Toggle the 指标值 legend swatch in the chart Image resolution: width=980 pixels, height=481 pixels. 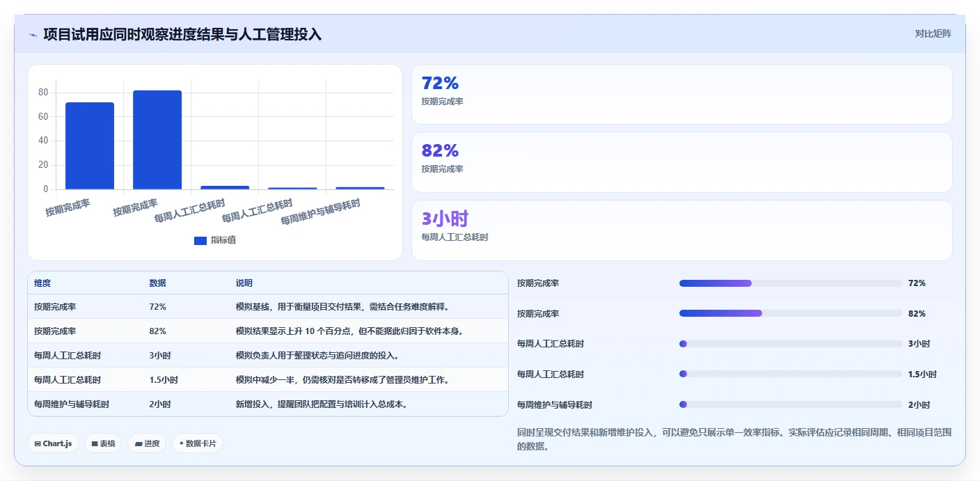200,240
